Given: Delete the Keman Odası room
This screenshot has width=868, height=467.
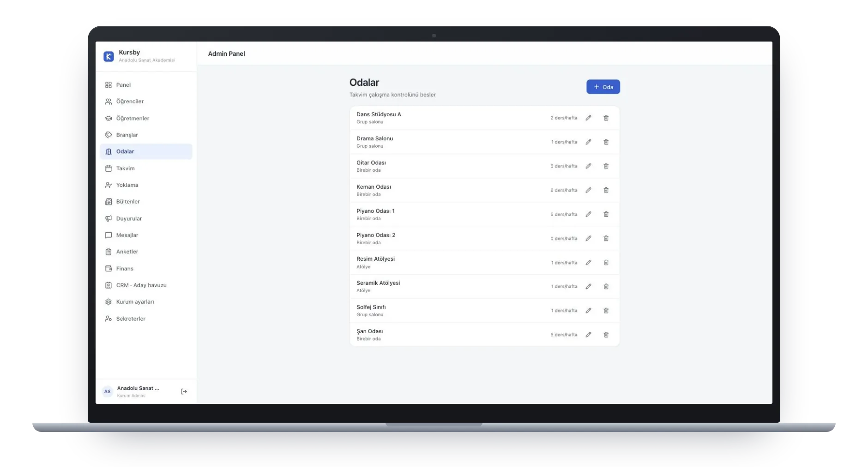Looking at the screenshot, I should 606,190.
